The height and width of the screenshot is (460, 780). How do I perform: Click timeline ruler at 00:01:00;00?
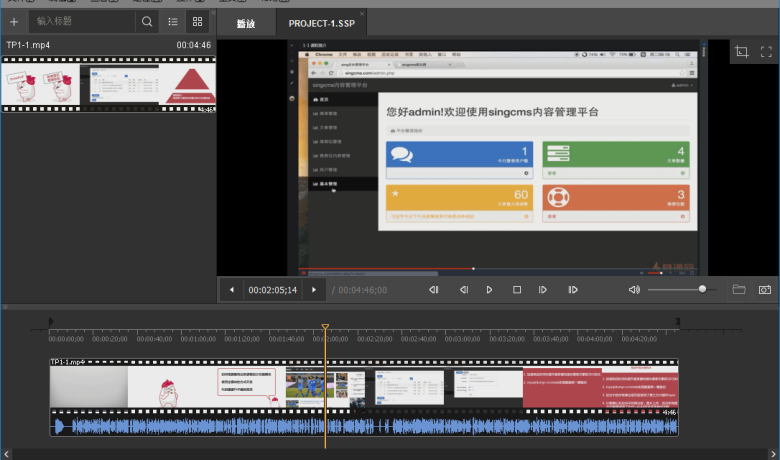coord(198,339)
